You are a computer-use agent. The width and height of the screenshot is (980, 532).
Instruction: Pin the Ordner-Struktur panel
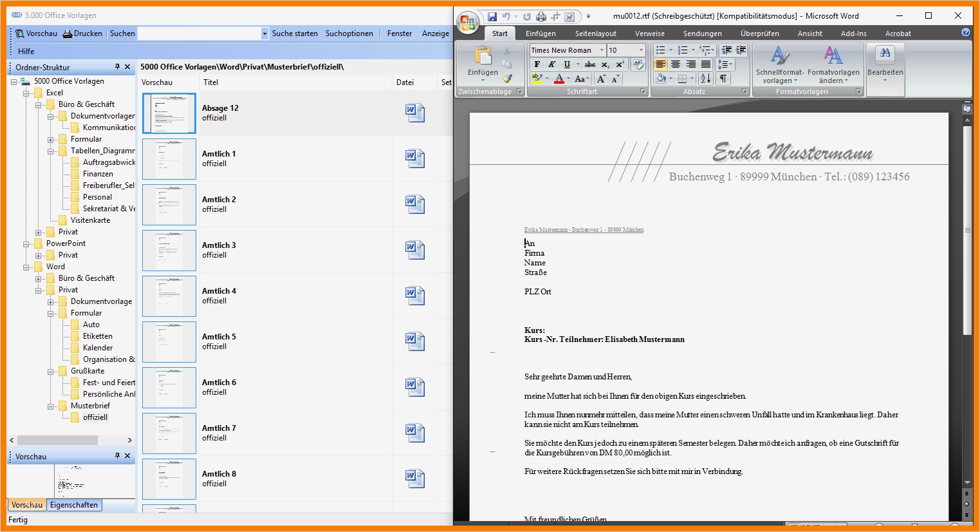coord(117,67)
